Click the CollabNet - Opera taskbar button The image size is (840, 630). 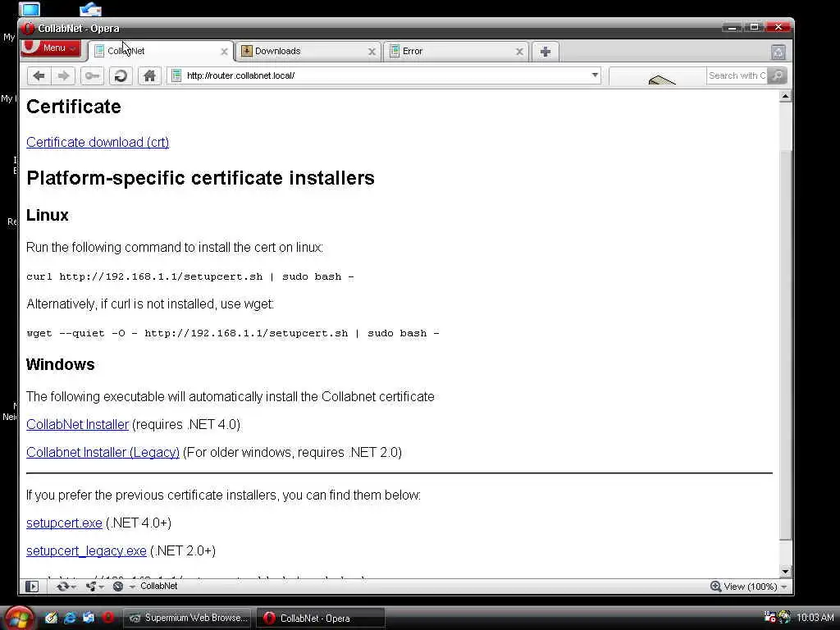(321, 618)
